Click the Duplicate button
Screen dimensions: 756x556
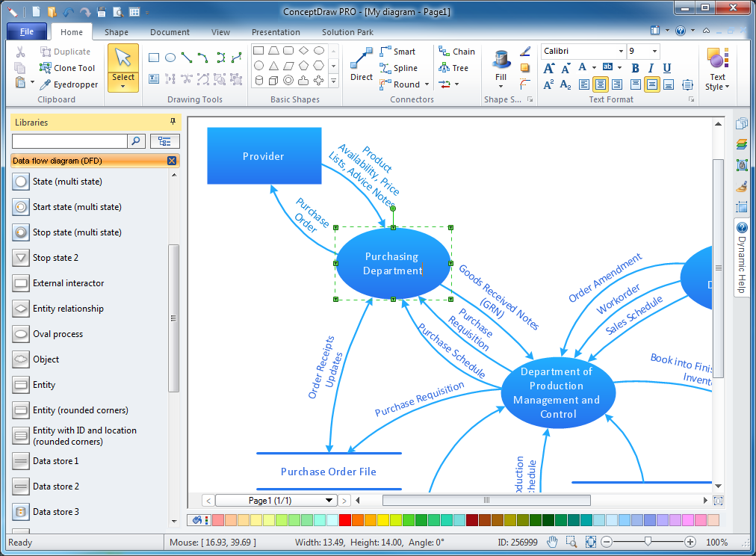[x=66, y=52]
